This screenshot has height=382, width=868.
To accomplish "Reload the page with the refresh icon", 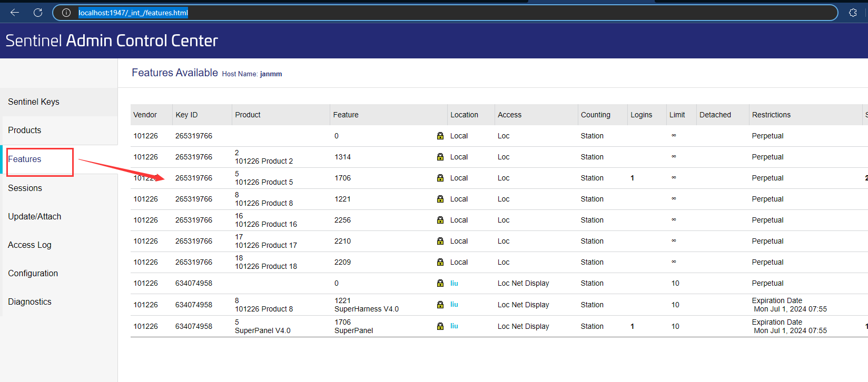I will click(x=38, y=13).
